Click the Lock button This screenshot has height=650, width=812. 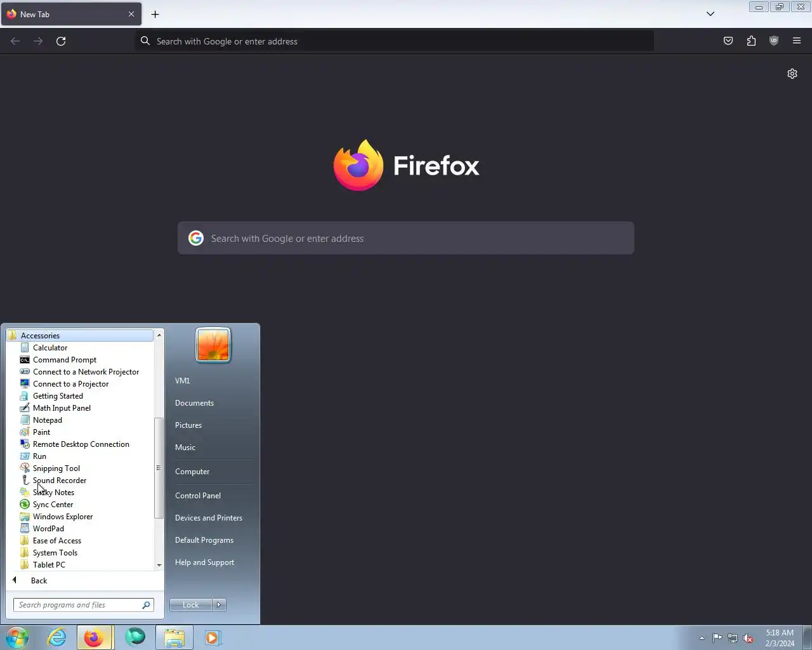[x=191, y=605]
